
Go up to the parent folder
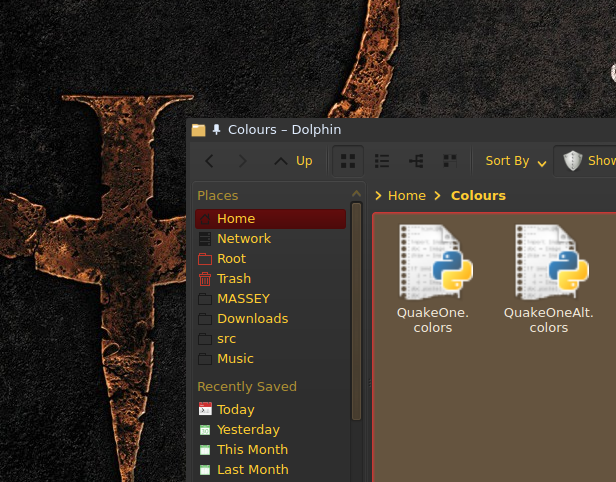coord(293,161)
